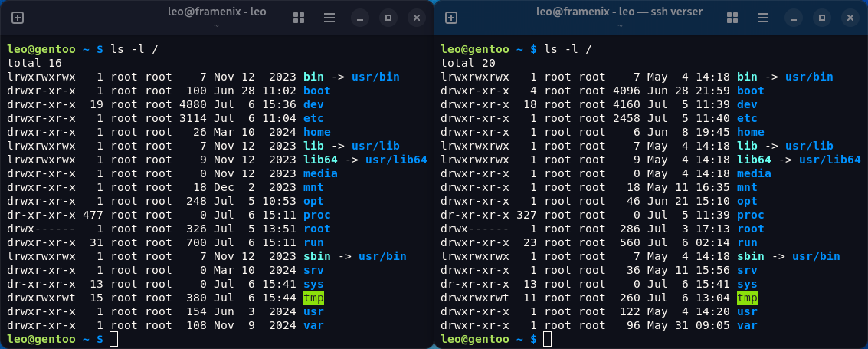Click time '13:04' in the ssh verser tmp row
The image size is (868, 349).
tap(713, 298)
